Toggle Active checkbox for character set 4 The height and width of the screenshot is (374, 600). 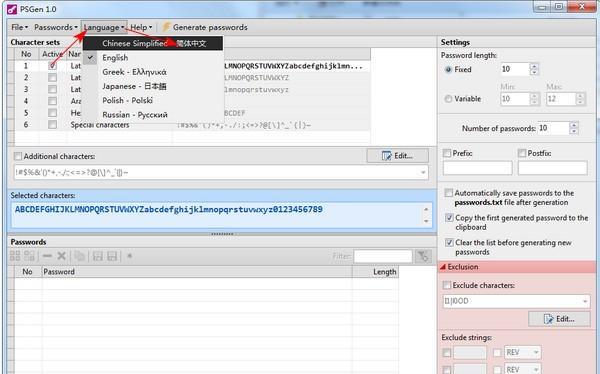(x=52, y=101)
